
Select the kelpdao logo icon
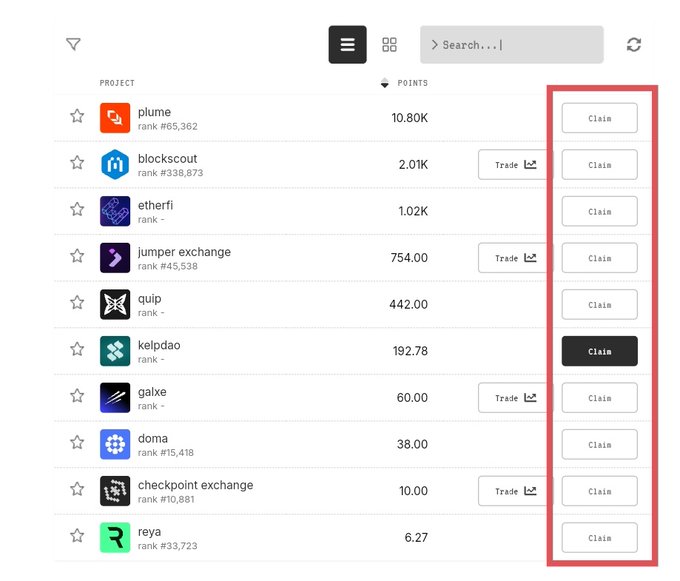115,351
